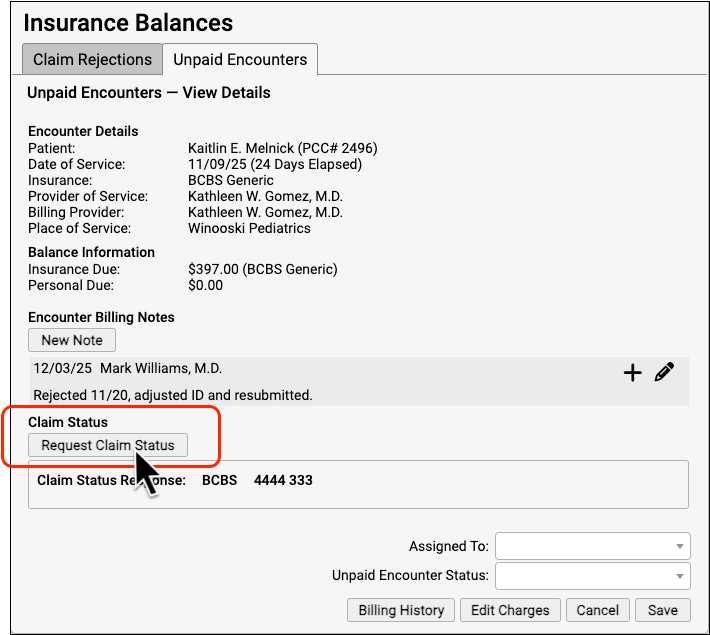Click the pencil icon to edit the note

pos(664,373)
